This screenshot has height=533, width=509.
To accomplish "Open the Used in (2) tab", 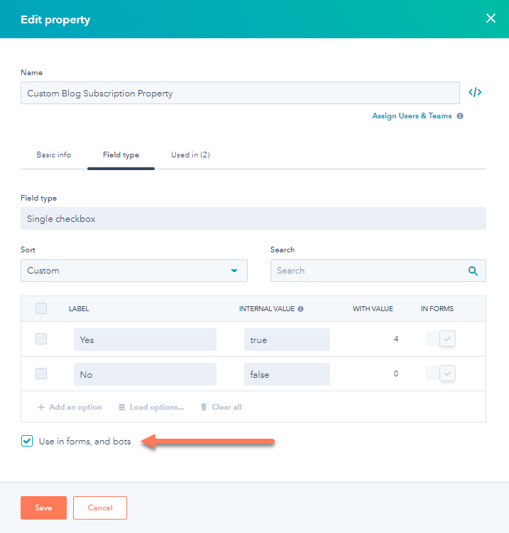I will click(x=190, y=155).
